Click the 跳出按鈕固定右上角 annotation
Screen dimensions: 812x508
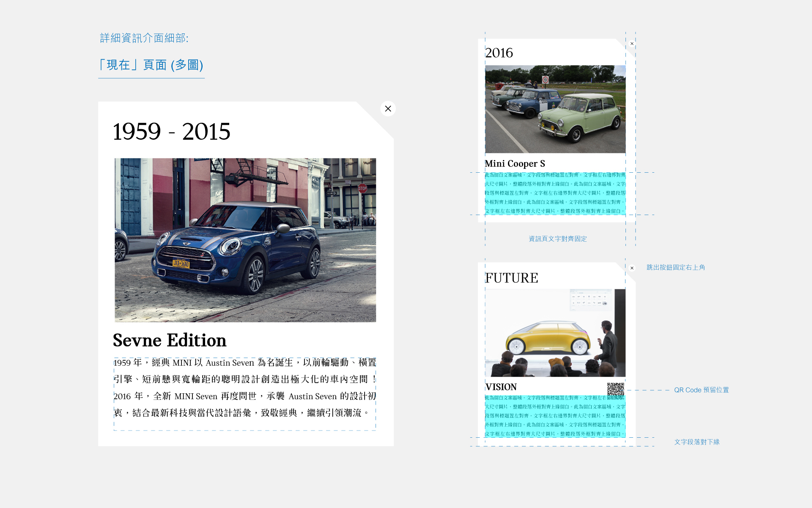675,268
